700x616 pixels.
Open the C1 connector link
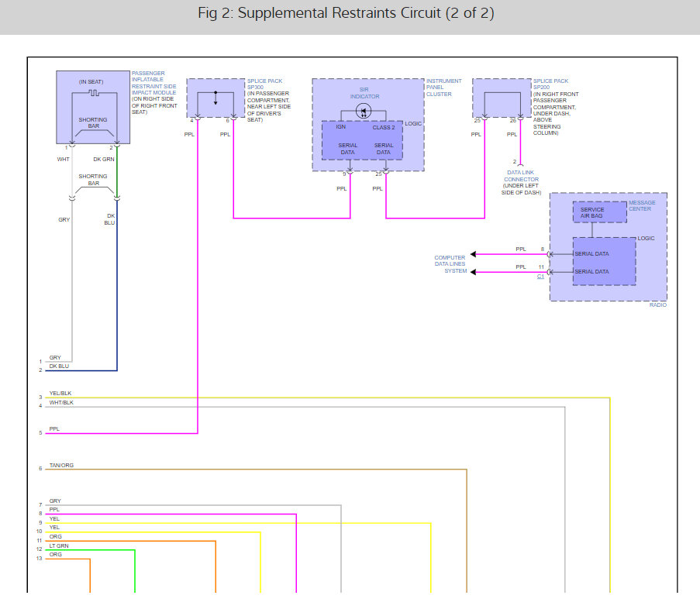[x=540, y=277]
